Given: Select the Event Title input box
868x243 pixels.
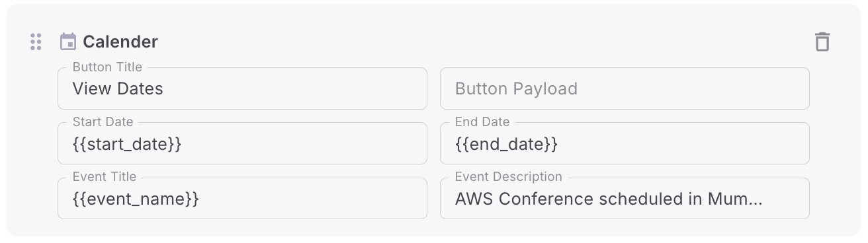Looking at the screenshot, I should click(242, 198).
